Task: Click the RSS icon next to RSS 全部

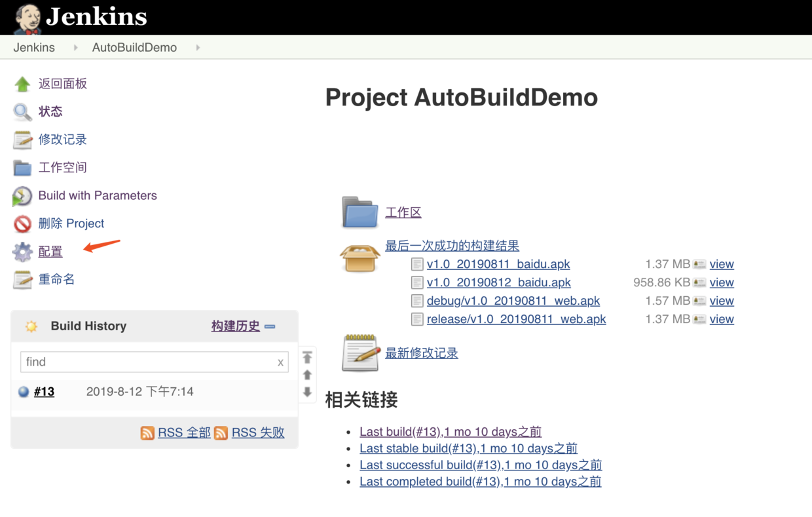Action: (x=148, y=433)
